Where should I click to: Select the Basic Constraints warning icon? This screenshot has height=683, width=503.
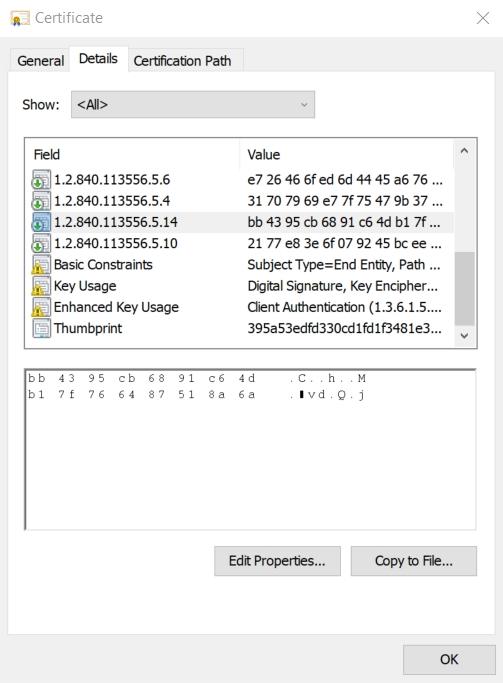[x=41, y=264]
